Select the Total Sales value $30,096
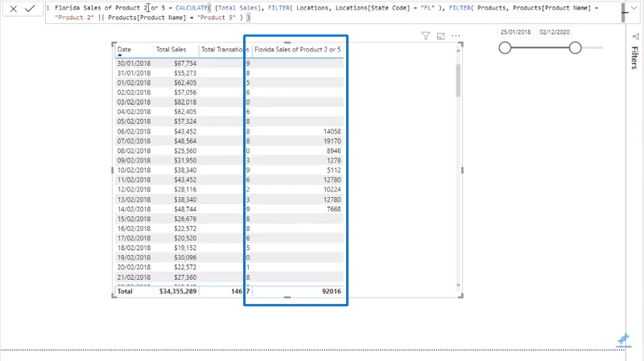This screenshot has width=644, height=361. tap(185, 257)
